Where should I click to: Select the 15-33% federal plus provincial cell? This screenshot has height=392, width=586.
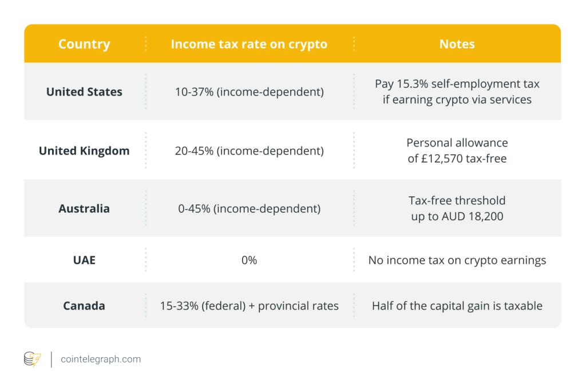[249, 306]
